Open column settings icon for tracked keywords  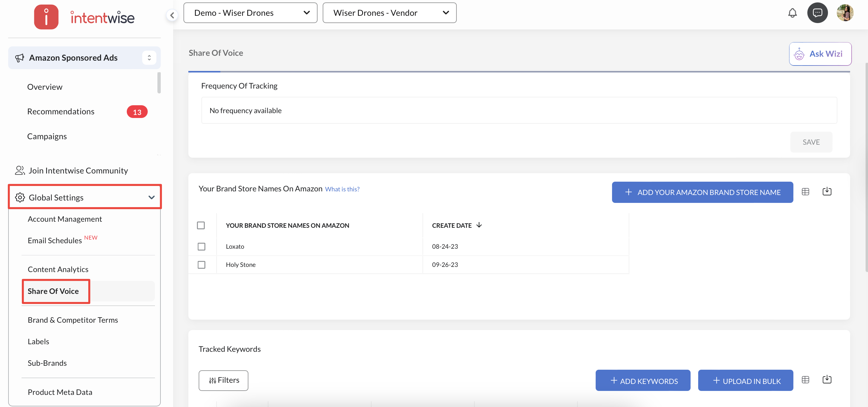click(x=805, y=380)
